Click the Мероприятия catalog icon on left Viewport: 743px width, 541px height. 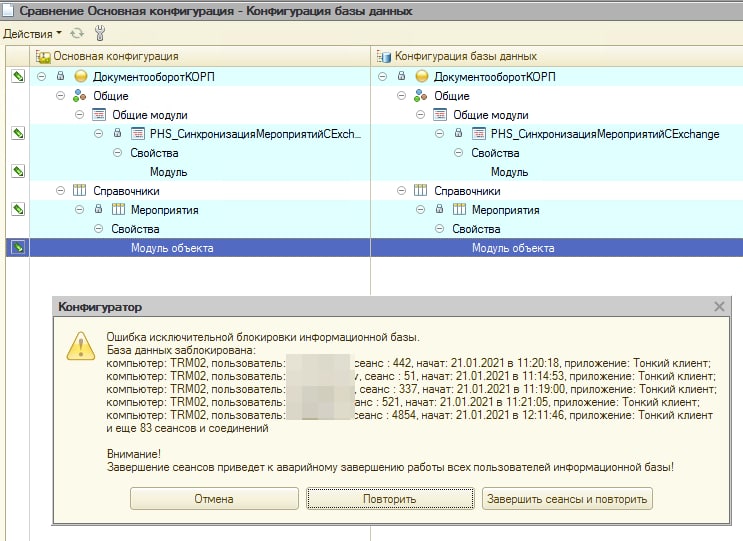118,209
